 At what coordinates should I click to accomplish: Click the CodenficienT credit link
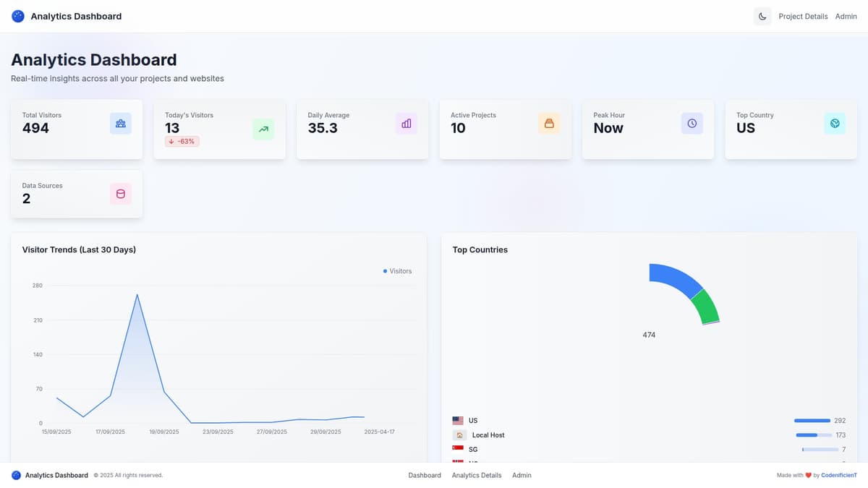tap(838, 475)
